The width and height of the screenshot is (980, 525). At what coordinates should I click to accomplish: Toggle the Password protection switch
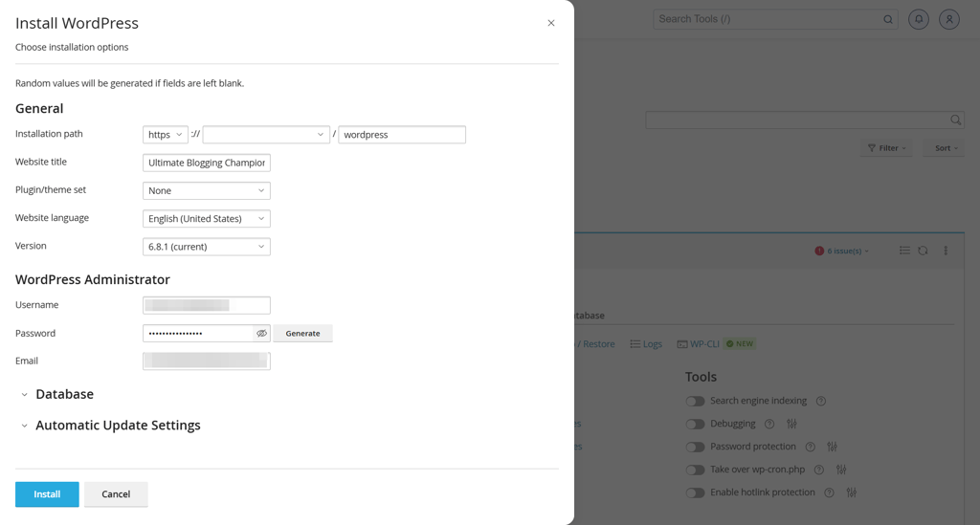coord(695,447)
